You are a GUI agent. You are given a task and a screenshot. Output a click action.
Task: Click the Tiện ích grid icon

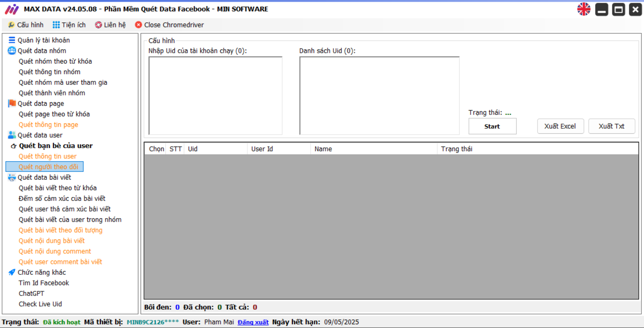point(56,25)
